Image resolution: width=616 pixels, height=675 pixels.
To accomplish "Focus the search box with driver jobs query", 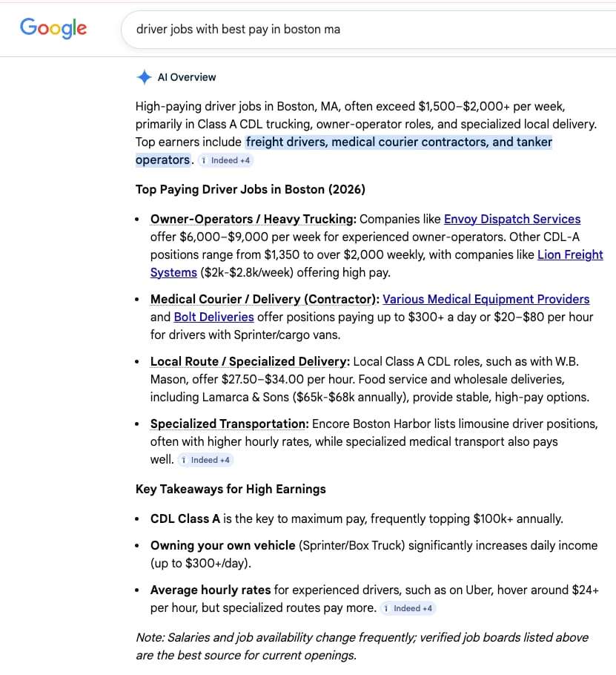I will coord(356,30).
